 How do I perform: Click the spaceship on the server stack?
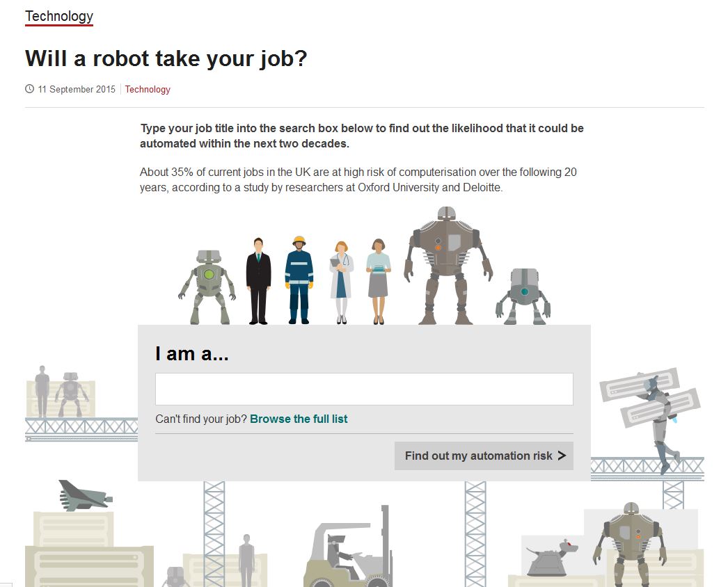[84, 495]
